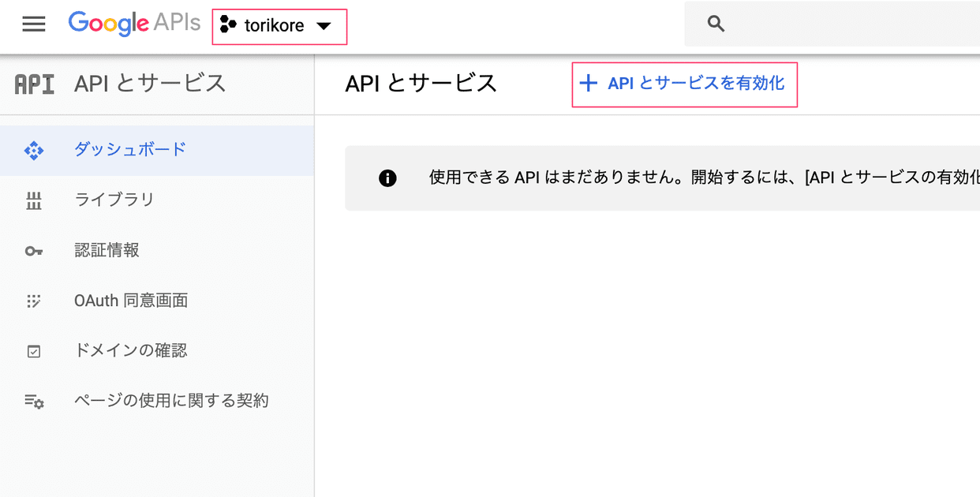Image resolution: width=980 pixels, height=497 pixels.
Task: Select the 認証情報 key icon
Action: point(33,250)
